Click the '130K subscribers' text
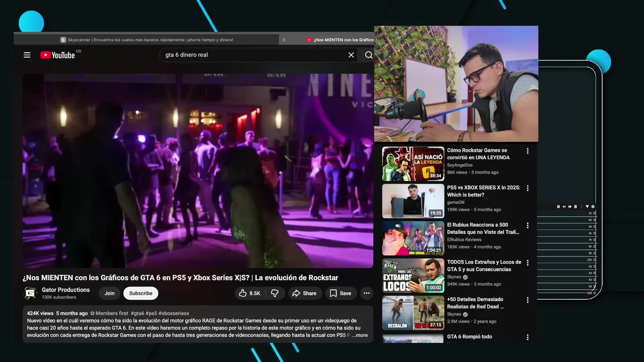The height and width of the screenshot is (362, 644). coord(59,297)
